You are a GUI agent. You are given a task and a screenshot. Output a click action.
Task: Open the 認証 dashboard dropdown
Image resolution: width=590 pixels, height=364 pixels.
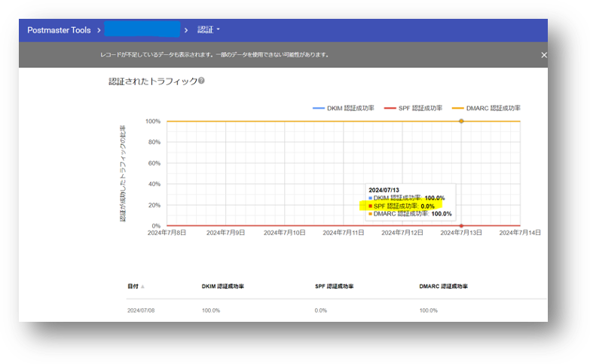[209, 29]
